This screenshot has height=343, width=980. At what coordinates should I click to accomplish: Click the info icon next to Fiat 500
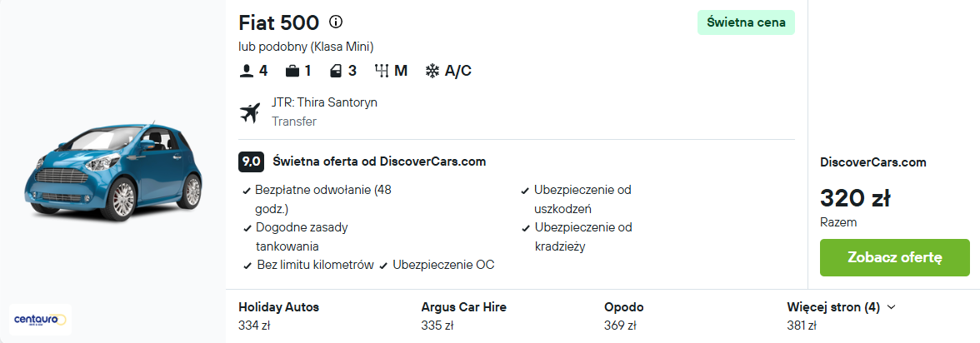click(x=336, y=22)
